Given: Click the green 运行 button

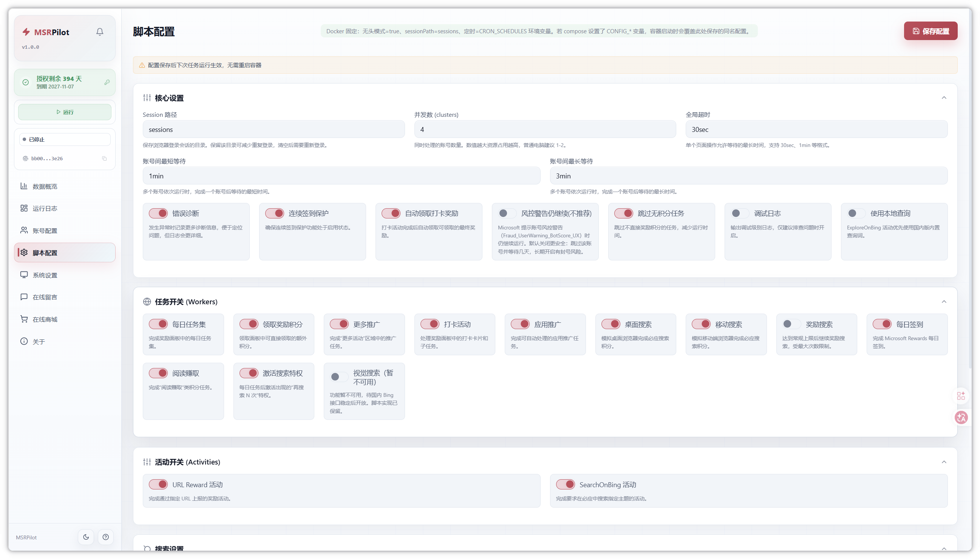Looking at the screenshot, I should click(65, 112).
